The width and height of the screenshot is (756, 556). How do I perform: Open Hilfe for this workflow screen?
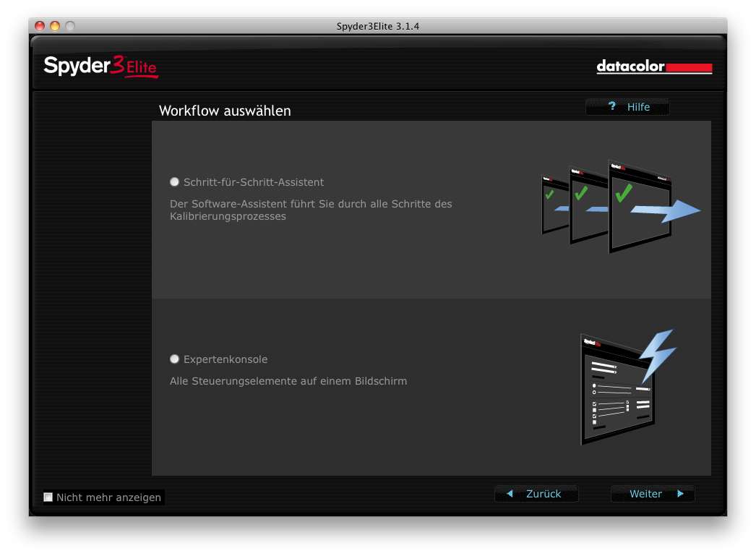pyautogui.click(x=627, y=107)
